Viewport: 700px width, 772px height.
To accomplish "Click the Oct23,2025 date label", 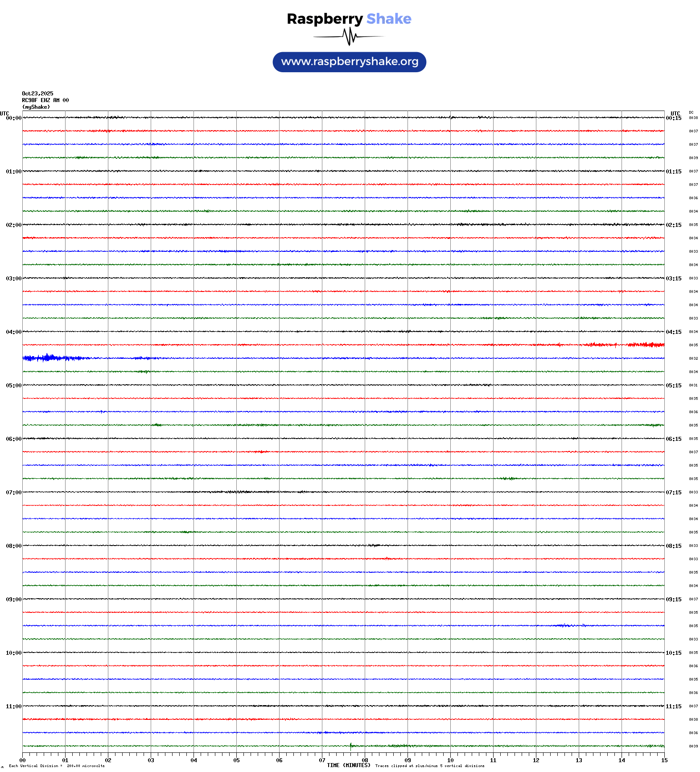I will (x=37, y=94).
